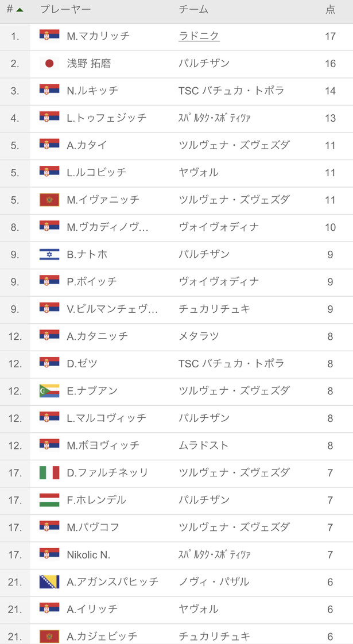Click the Hungary flag beside F.ホレンデル

click(49, 500)
